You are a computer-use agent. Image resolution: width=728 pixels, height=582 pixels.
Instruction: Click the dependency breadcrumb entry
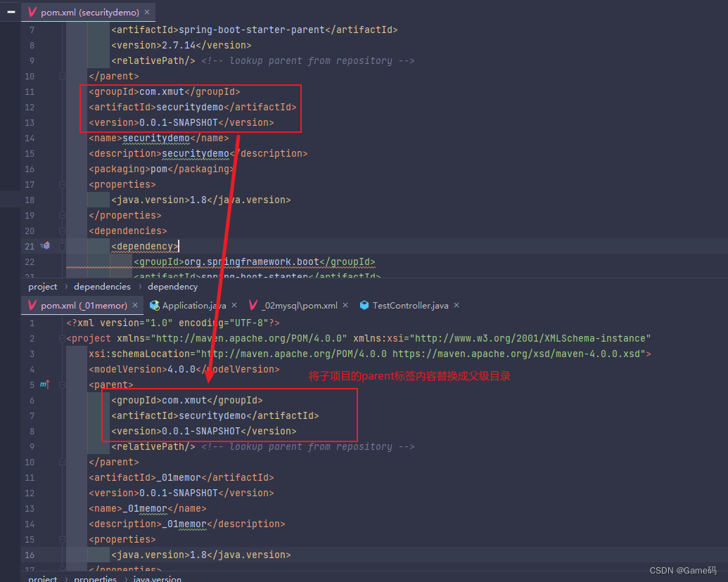click(172, 286)
